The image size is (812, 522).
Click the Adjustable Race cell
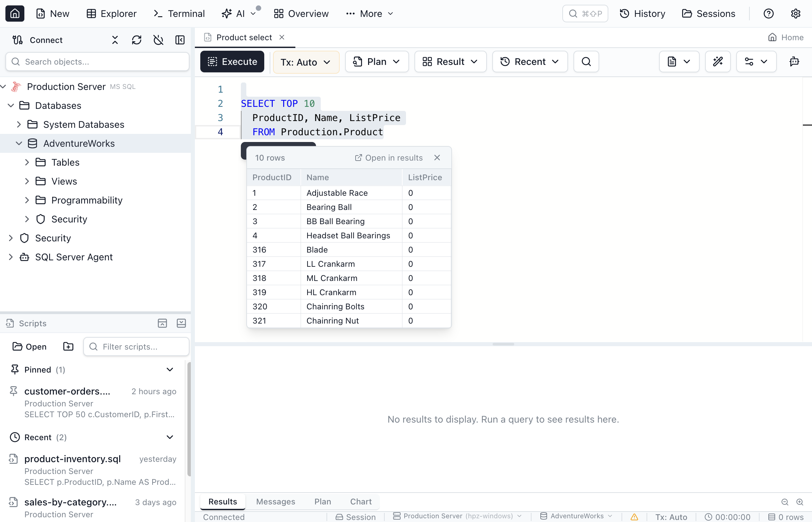click(352, 193)
